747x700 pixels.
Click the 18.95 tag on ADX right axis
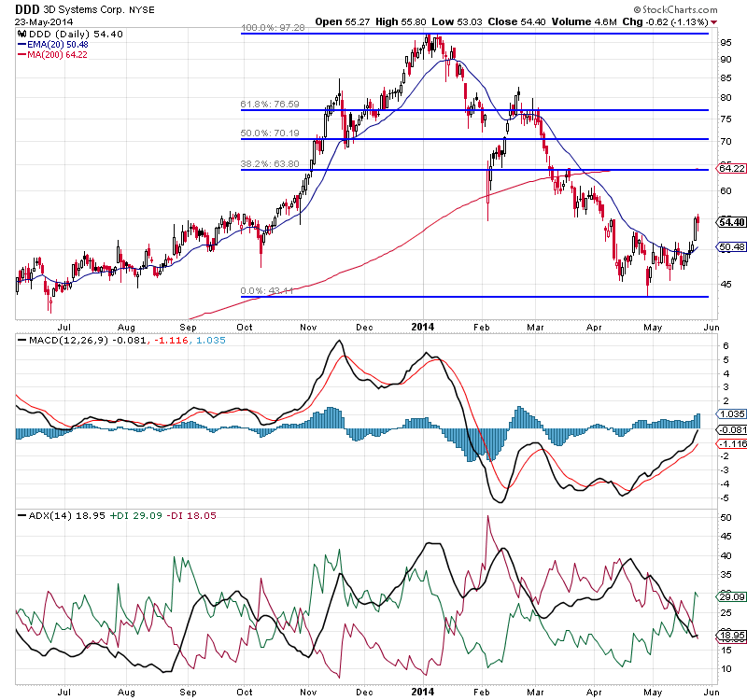click(x=731, y=636)
